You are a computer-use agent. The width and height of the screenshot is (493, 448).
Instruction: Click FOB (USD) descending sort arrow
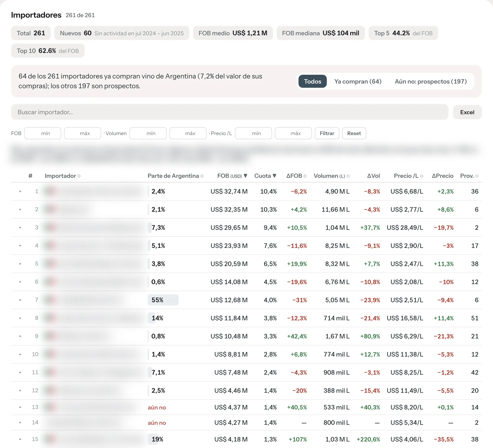coord(246,176)
